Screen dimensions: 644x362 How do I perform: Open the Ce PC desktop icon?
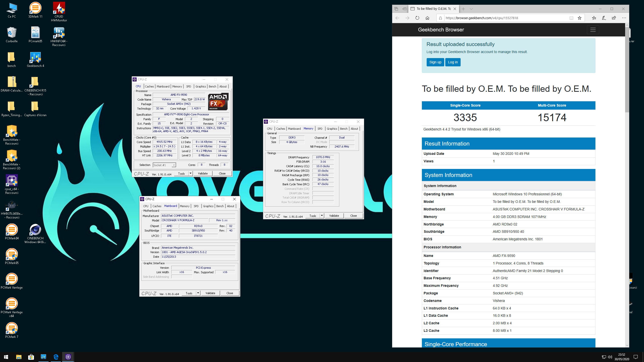(x=12, y=10)
